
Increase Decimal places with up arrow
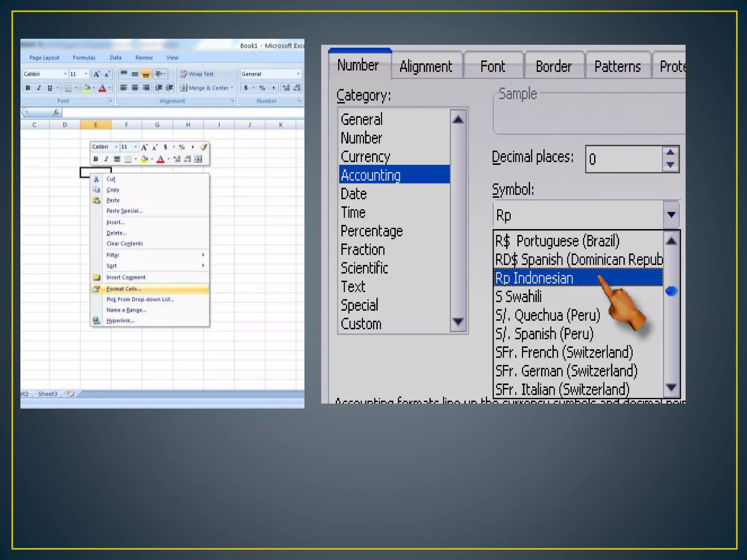coord(670,153)
